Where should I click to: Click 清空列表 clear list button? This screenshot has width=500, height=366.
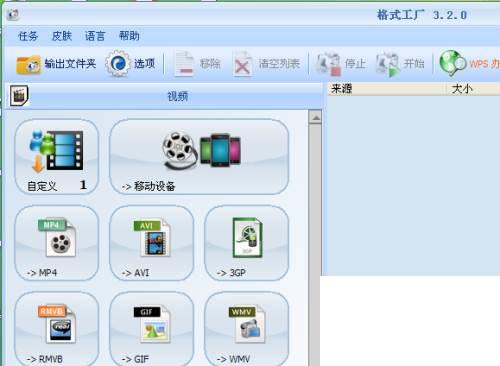pyautogui.click(x=266, y=64)
